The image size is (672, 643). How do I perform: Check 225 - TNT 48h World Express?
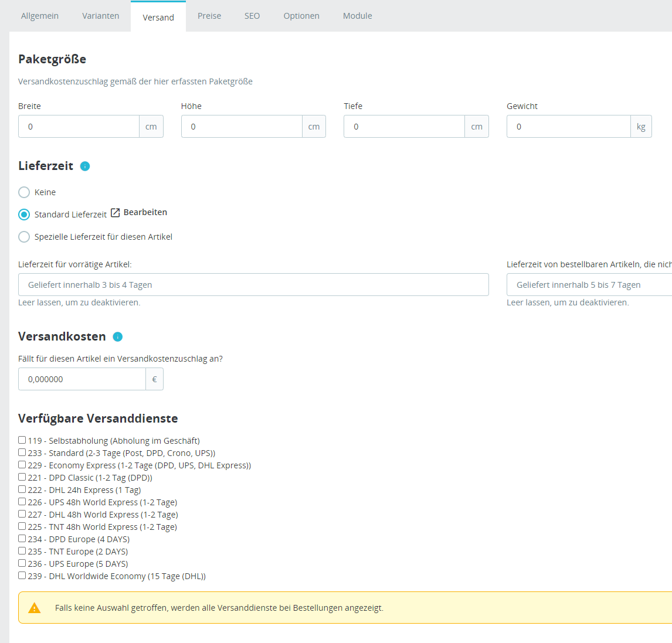(x=22, y=526)
